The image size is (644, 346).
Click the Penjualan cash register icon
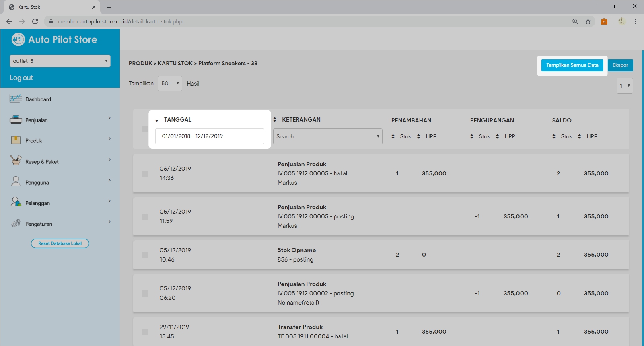[15, 119]
